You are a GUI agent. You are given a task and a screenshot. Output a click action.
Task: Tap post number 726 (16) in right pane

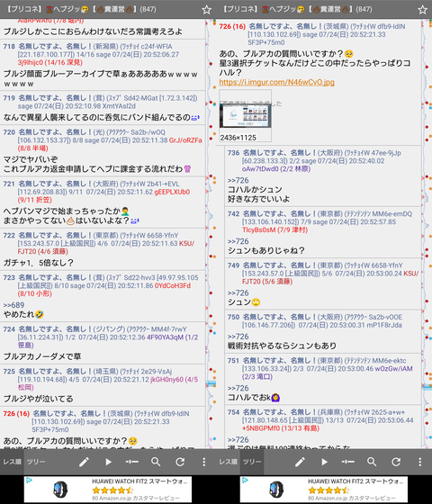point(232,26)
